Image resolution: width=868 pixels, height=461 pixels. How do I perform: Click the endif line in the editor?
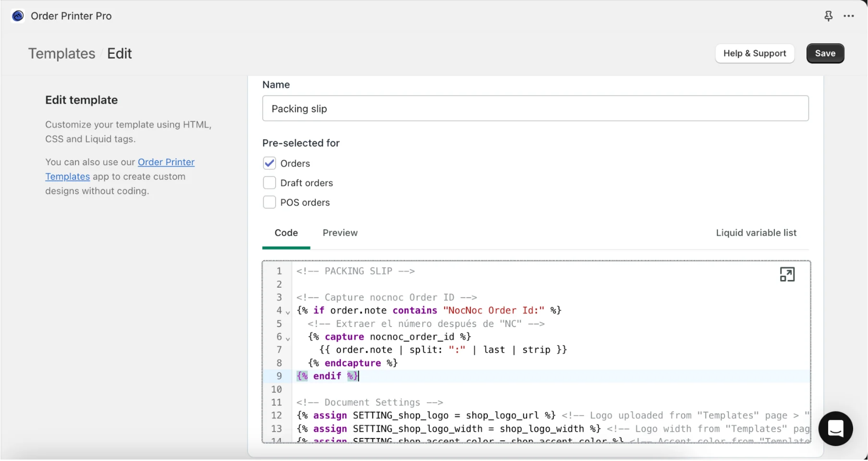coord(327,376)
